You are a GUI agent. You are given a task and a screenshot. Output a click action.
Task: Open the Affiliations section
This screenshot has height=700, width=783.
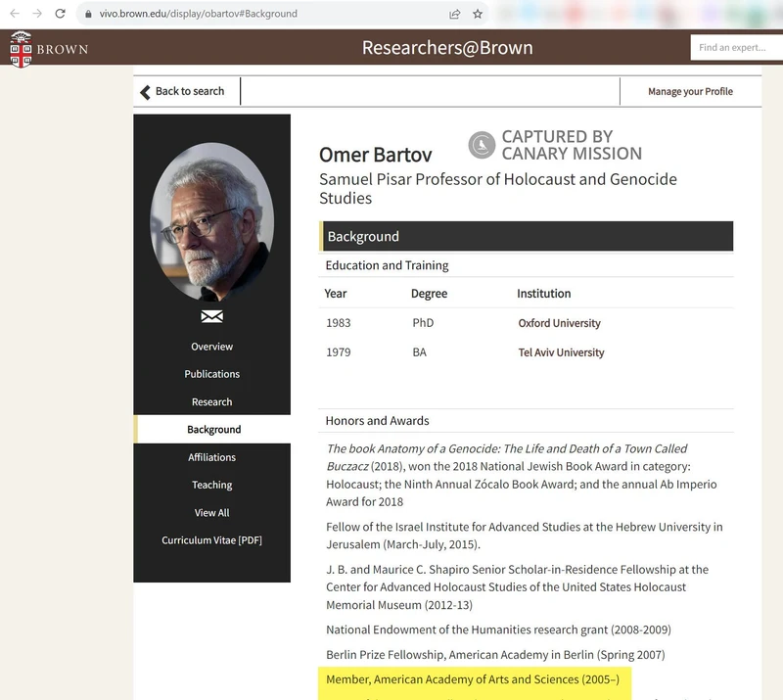pyautogui.click(x=211, y=456)
